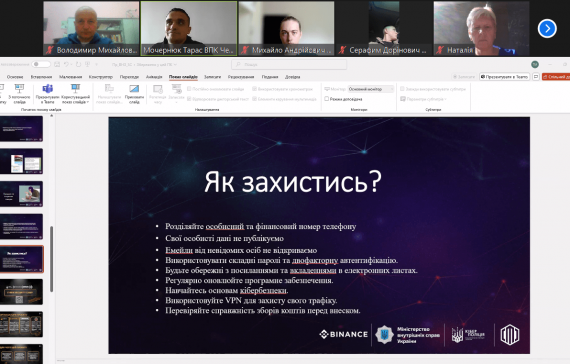The image size is (570, 364).
Task: Open the primary monitor dropdown
Action: (x=371, y=89)
